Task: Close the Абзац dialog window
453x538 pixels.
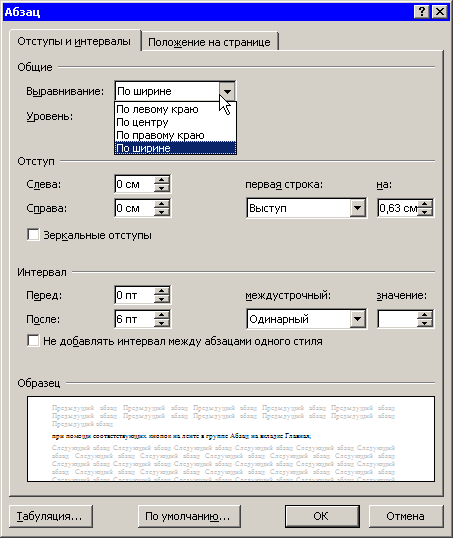Action: pos(440,12)
